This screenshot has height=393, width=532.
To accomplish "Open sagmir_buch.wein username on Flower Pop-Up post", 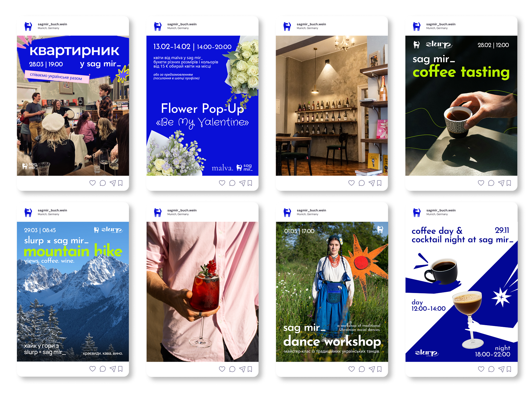I will click(182, 24).
